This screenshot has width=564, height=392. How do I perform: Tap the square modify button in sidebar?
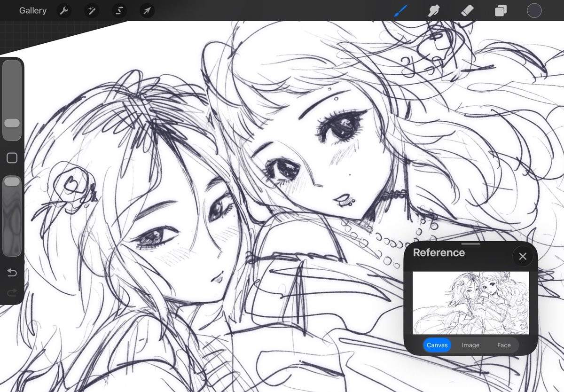pyautogui.click(x=12, y=158)
